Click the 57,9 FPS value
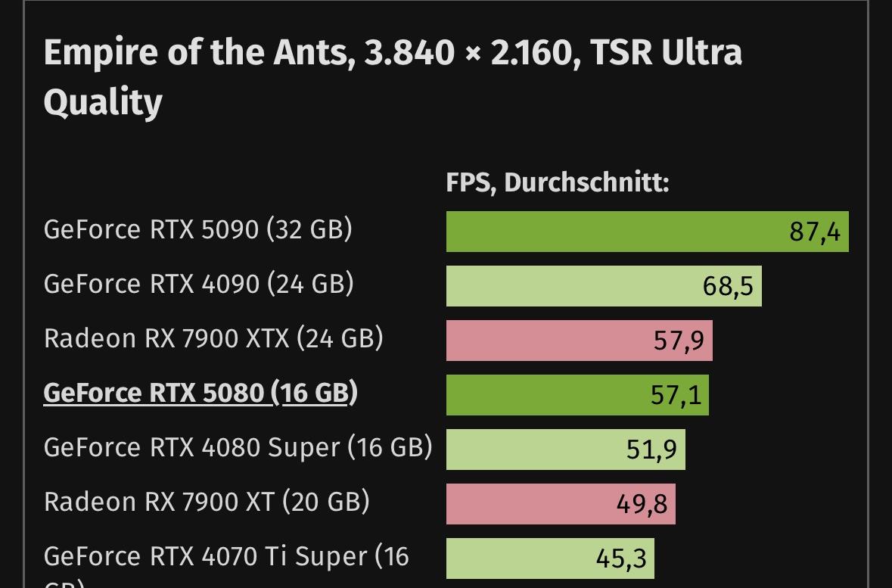892x588 pixels. coord(679,341)
